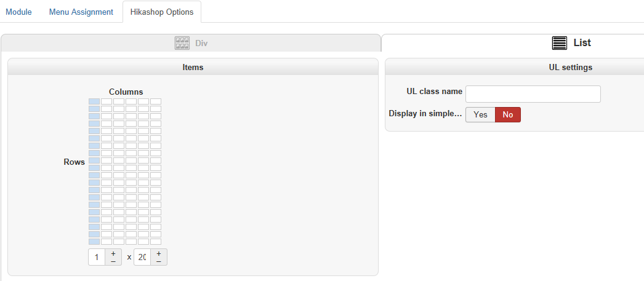Click the List layout lines icon
644x281 pixels.
click(x=560, y=43)
